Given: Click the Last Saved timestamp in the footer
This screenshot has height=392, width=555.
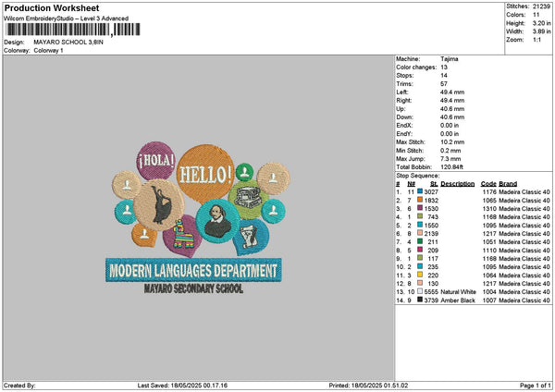Looking at the screenshot, I should point(182,386).
